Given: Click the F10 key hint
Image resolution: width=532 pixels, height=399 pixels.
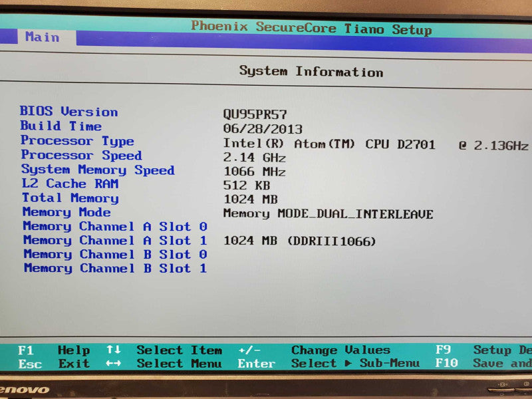Looking at the screenshot, I should (x=446, y=363).
